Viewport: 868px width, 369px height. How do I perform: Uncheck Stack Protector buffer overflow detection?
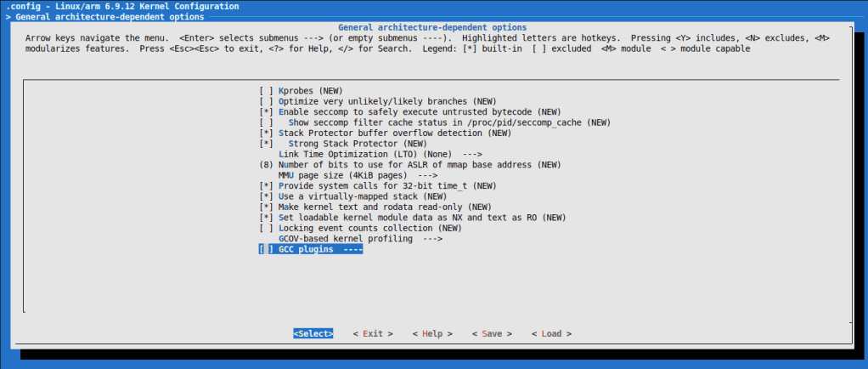pos(266,133)
